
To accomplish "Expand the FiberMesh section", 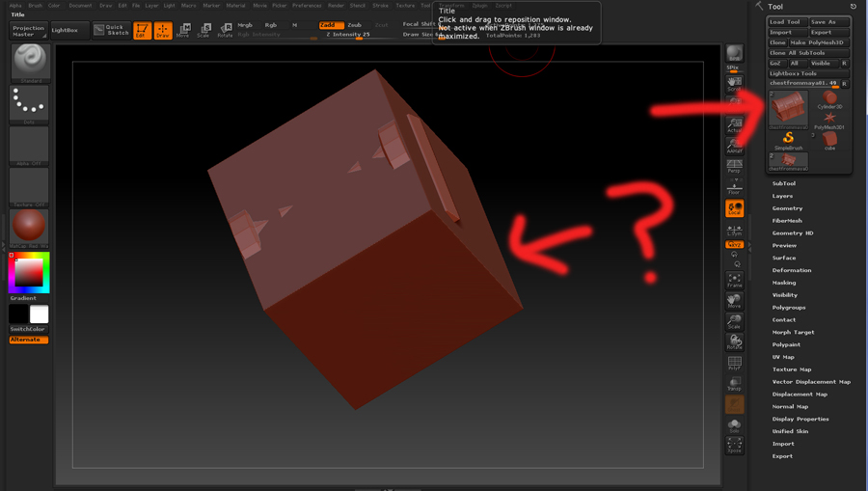I will point(787,220).
